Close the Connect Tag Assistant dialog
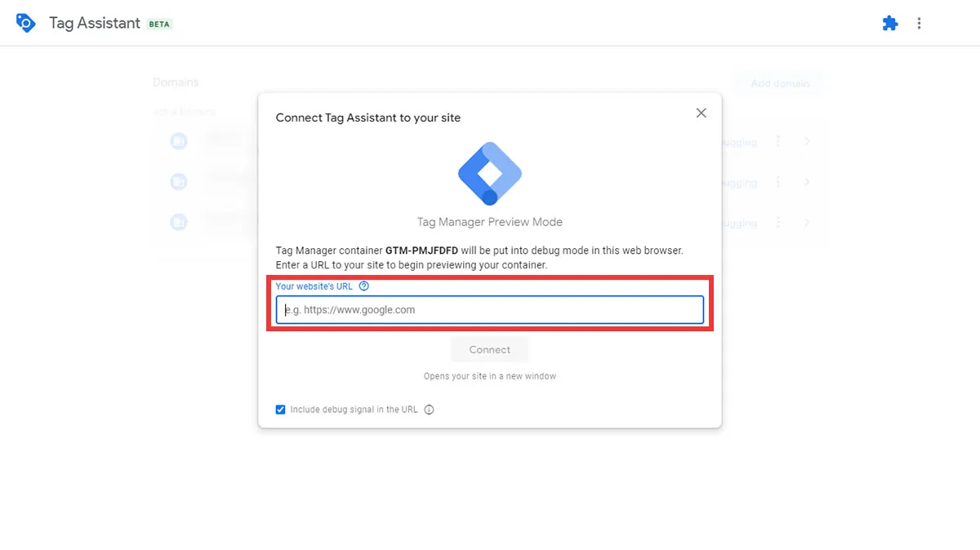980x550 pixels. 701,113
